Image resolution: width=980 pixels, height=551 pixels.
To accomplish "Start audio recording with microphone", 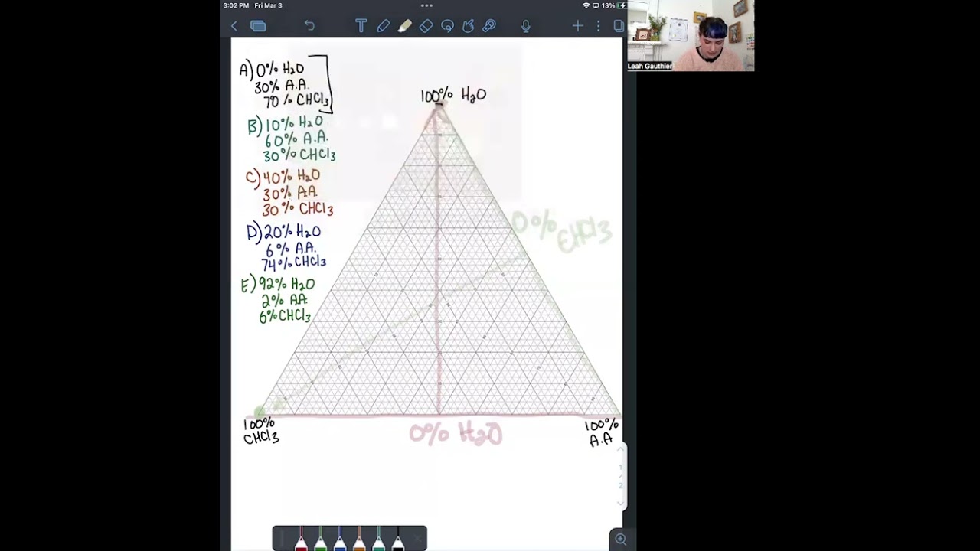I will (x=526, y=26).
